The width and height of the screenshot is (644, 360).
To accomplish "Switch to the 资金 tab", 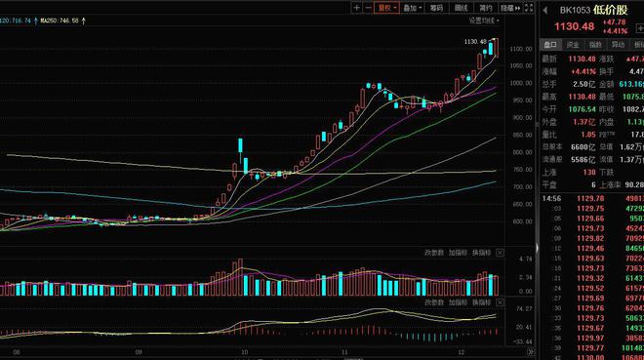I will (x=573, y=44).
